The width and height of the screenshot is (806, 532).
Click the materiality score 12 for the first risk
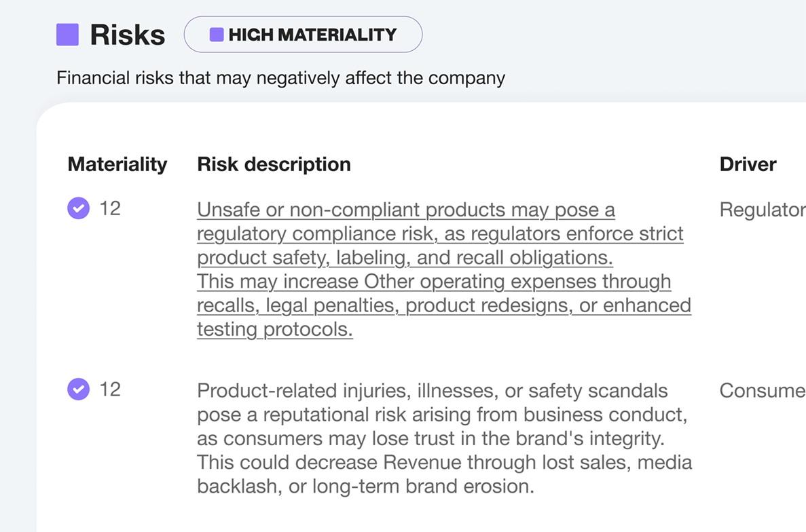pos(111,208)
